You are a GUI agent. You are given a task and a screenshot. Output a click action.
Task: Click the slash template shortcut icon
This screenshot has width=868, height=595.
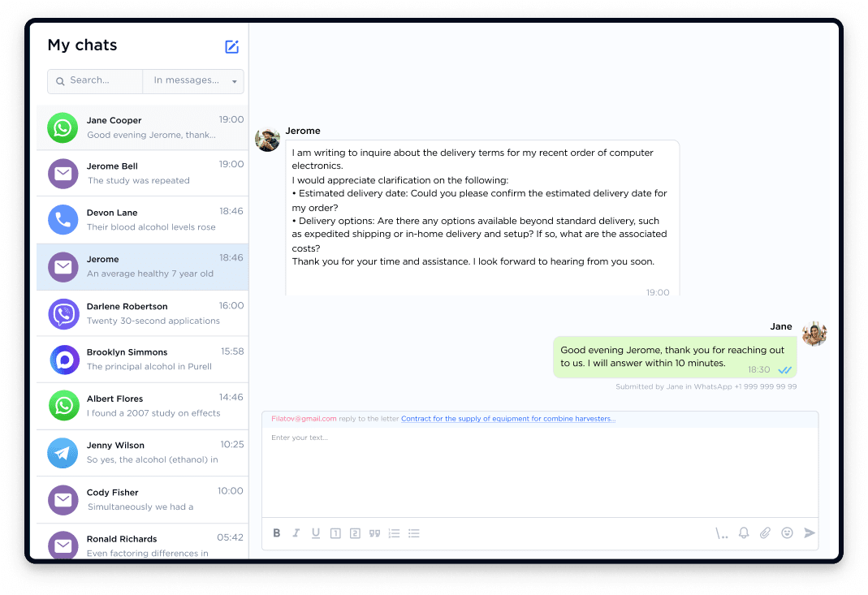click(x=721, y=533)
